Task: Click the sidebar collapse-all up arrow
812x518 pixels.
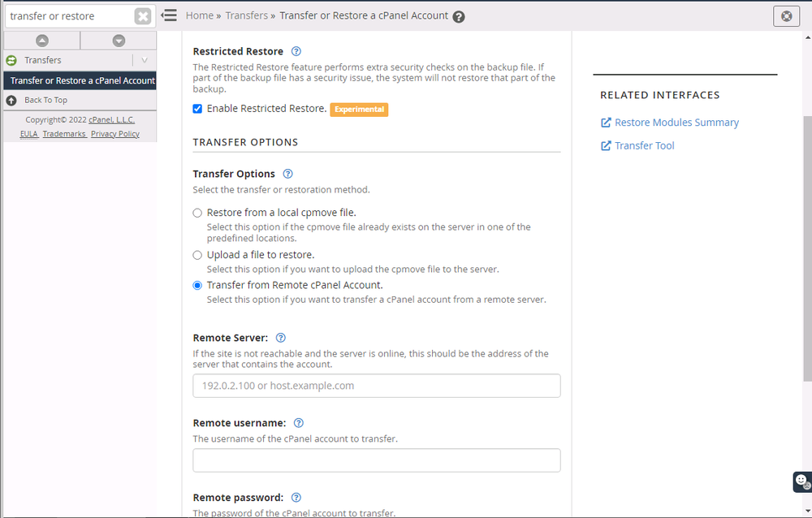Action: [x=42, y=41]
